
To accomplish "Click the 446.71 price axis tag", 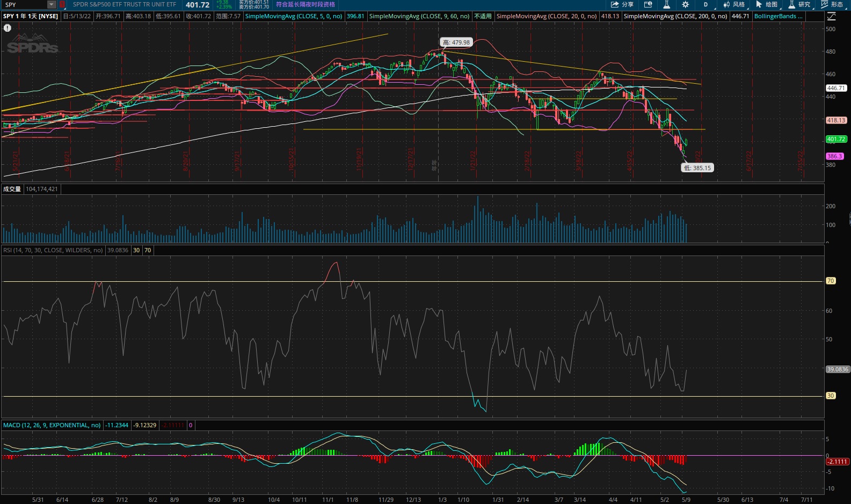I will [x=836, y=88].
